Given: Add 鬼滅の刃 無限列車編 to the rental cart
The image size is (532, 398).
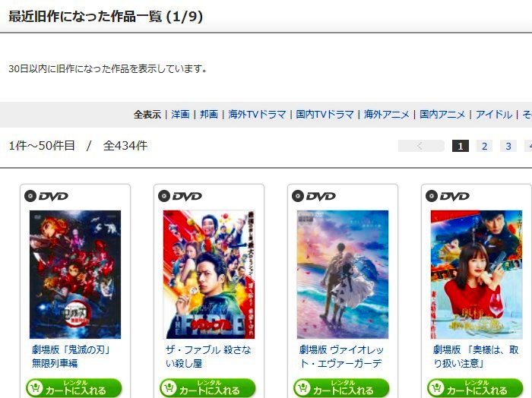Looking at the screenshot, I should tap(74, 388).
